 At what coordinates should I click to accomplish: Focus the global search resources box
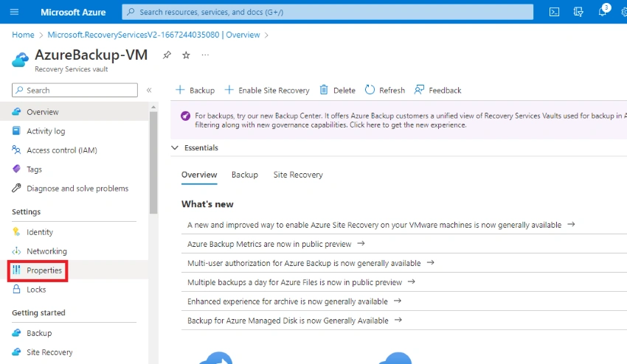coord(328,12)
